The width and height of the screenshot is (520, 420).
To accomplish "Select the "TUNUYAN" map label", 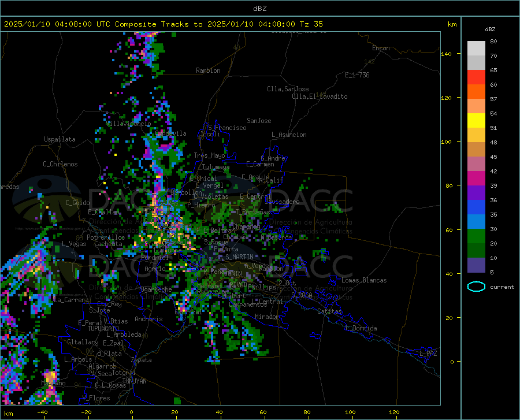I will [134, 381].
